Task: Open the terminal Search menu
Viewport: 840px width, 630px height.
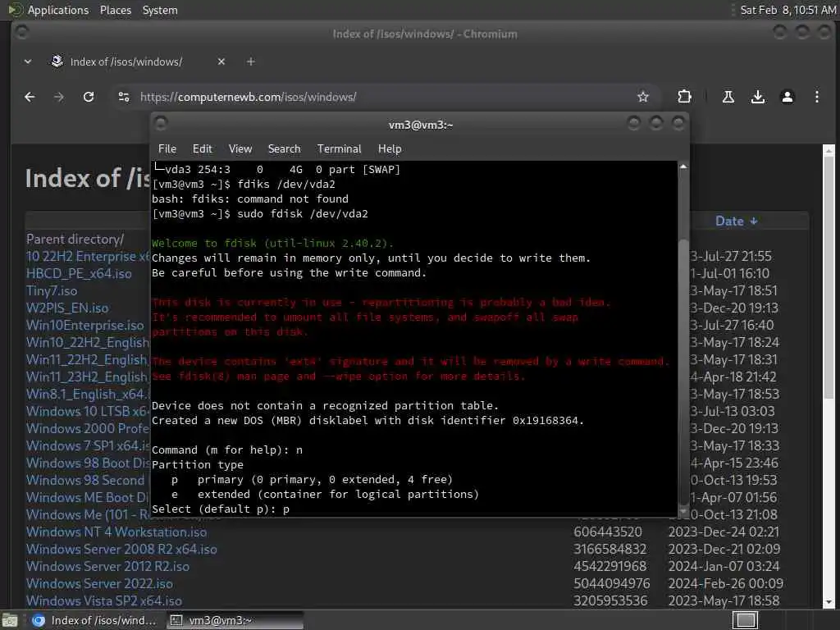Action: [284, 149]
